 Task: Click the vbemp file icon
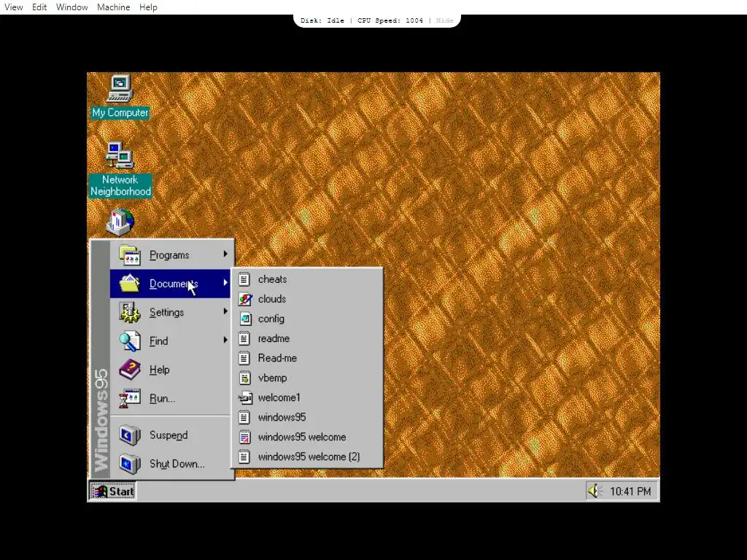(244, 378)
